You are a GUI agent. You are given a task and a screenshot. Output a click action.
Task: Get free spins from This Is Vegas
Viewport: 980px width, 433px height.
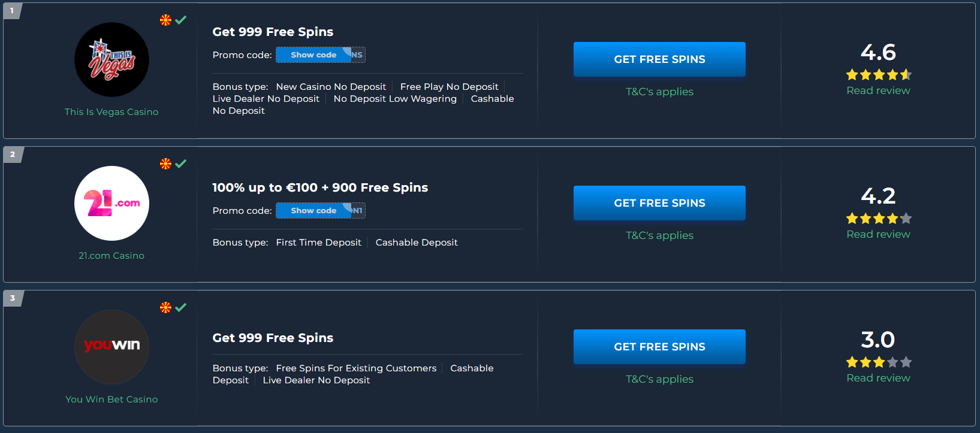pyautogui.click(x=659, y=59)
